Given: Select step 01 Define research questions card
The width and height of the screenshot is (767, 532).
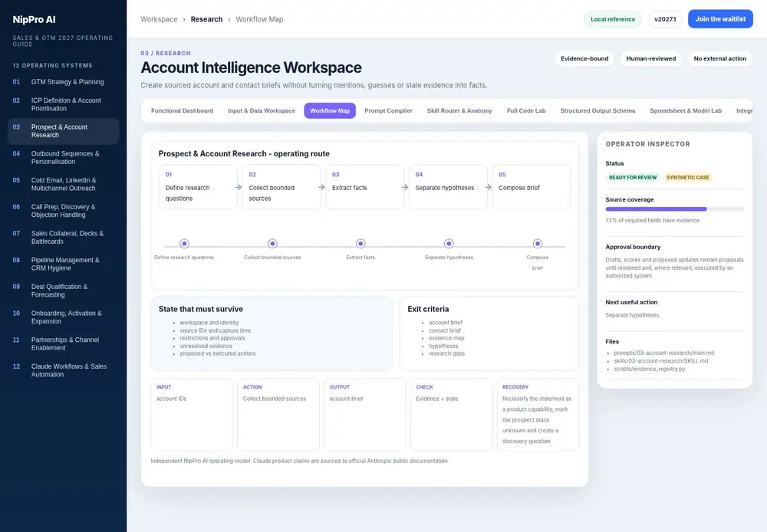Looking at the screenshot, I should tap(198, 187).
